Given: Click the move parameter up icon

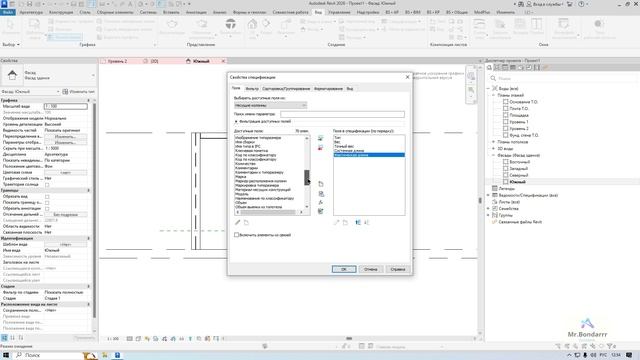Looking at the screenshot, I should point(358,222).
